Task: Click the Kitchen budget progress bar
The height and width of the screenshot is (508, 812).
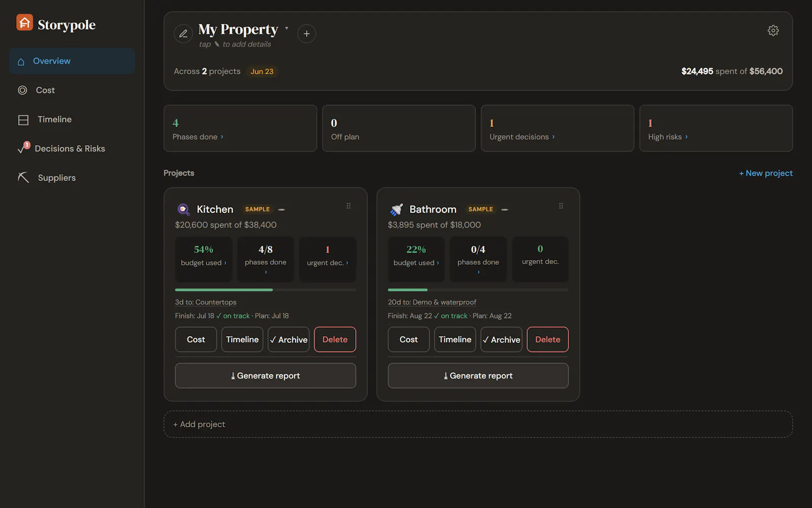Action: tap(265, 290)
